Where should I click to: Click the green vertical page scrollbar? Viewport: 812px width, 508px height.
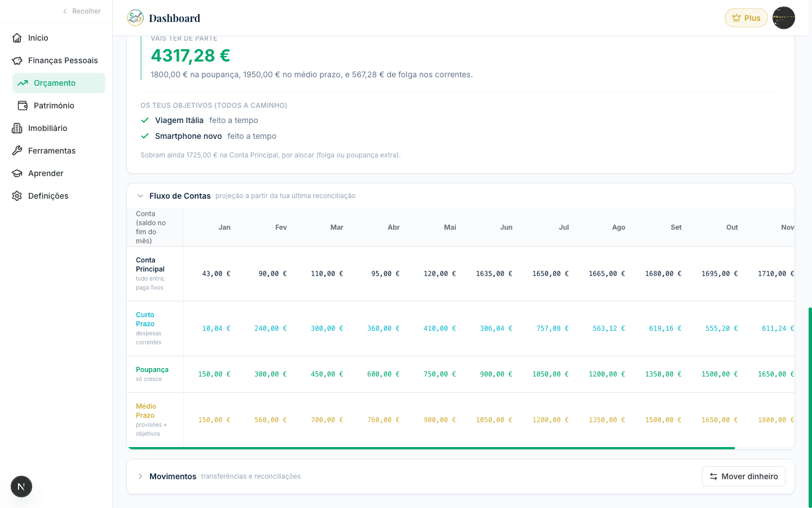coord(810,408)
